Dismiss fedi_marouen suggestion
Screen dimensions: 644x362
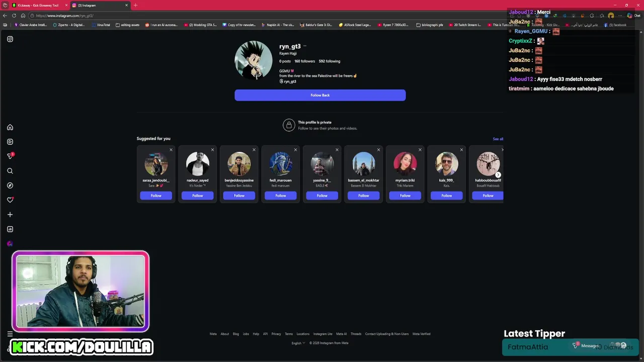(295, 150)
